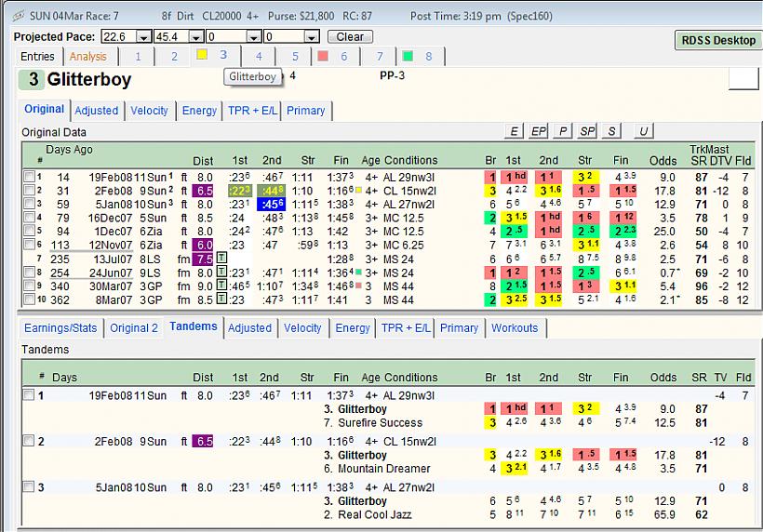
Task: Open the Original 2 tab
Action: [x=134, y=328]
